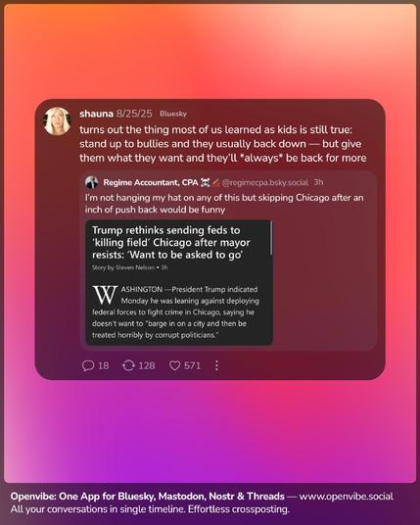
Task: Click the embedded article screenshot body text
Action: [x=175, y=312]
